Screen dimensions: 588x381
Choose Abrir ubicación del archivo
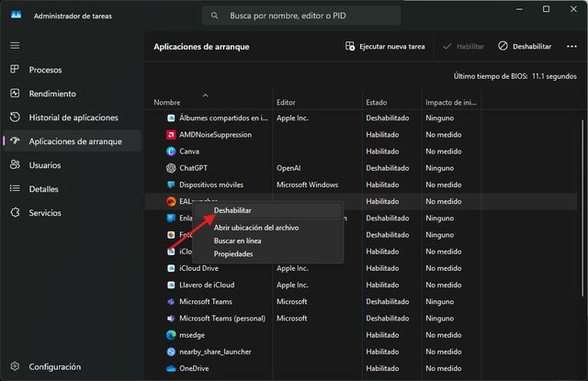(255, 227)
